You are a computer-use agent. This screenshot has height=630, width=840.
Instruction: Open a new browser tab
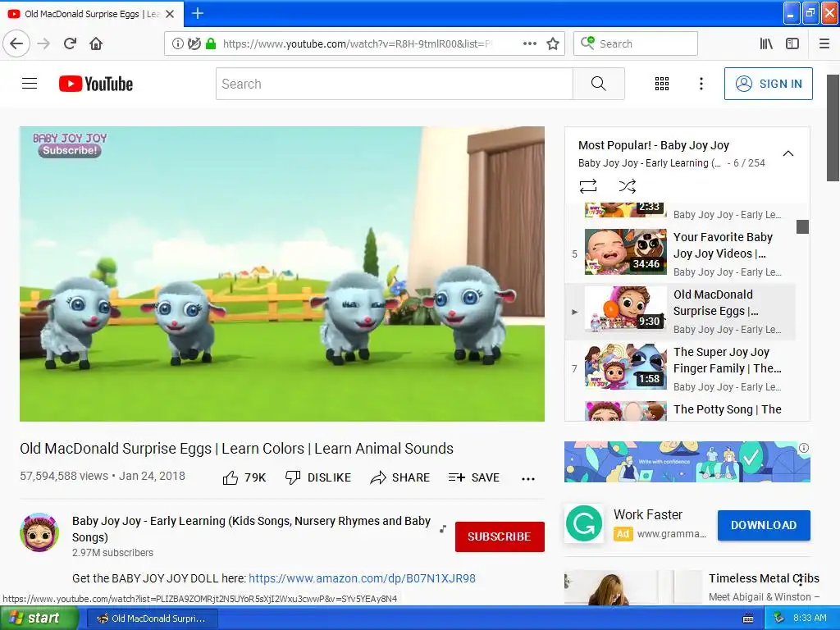[198, 13]
